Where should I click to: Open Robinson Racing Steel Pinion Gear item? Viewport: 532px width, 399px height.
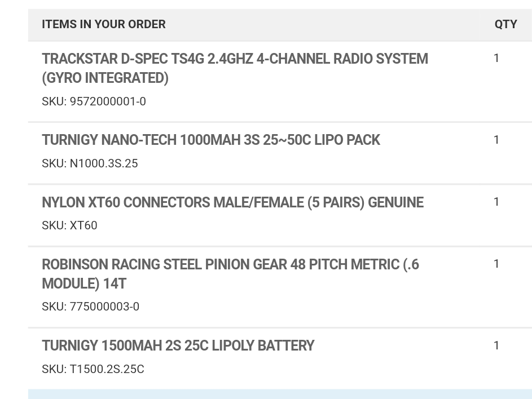(x=230, y=274)
